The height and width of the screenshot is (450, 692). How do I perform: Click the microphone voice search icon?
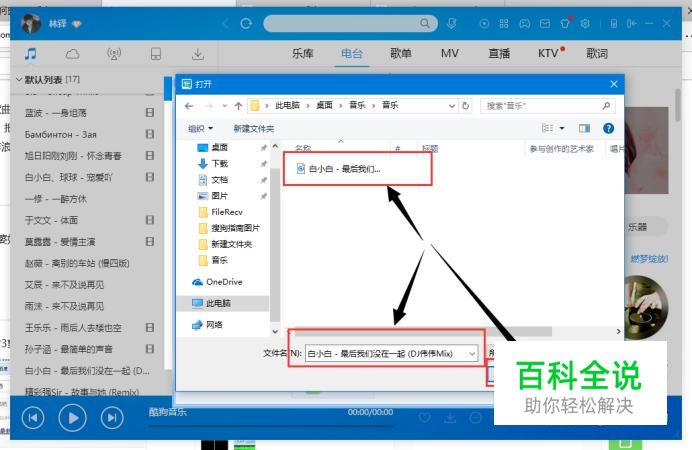(451, 23)
